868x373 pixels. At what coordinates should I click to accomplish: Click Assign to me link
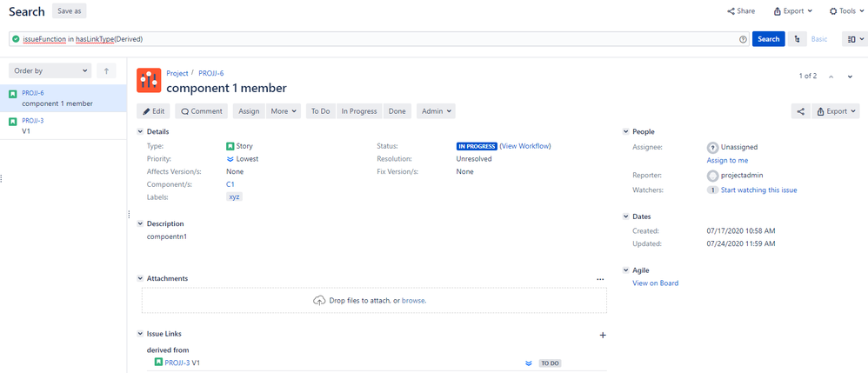point(727,161)
